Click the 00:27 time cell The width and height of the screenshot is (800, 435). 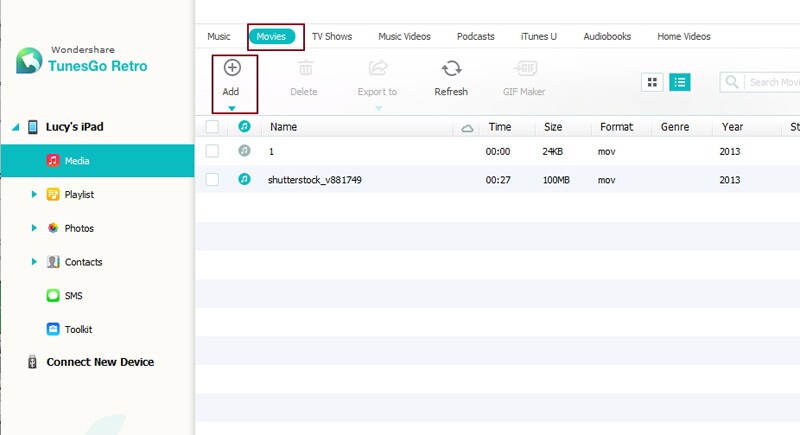pos(498,180)
